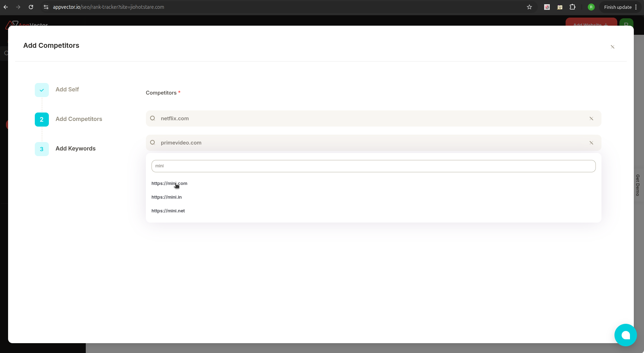
Task: Click the search icon inside the primevideo.com field
Action: pyautogui.click(x=153, y=142)
